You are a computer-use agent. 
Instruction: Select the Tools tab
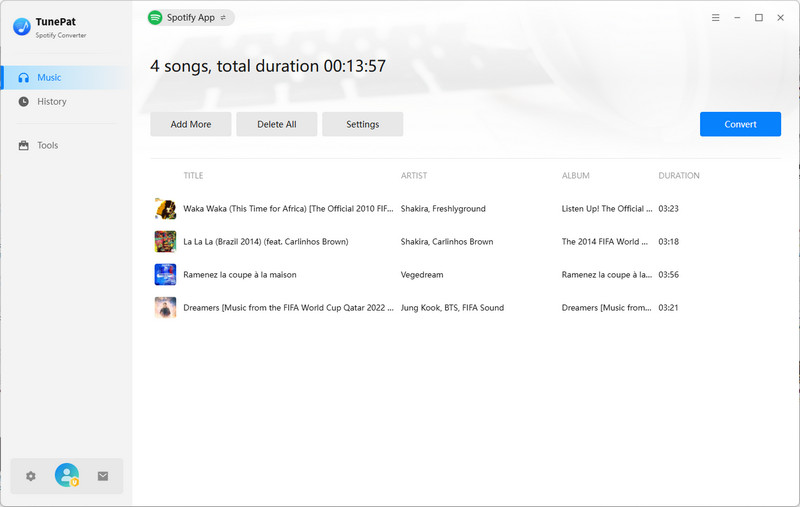[x=65, y=145]
